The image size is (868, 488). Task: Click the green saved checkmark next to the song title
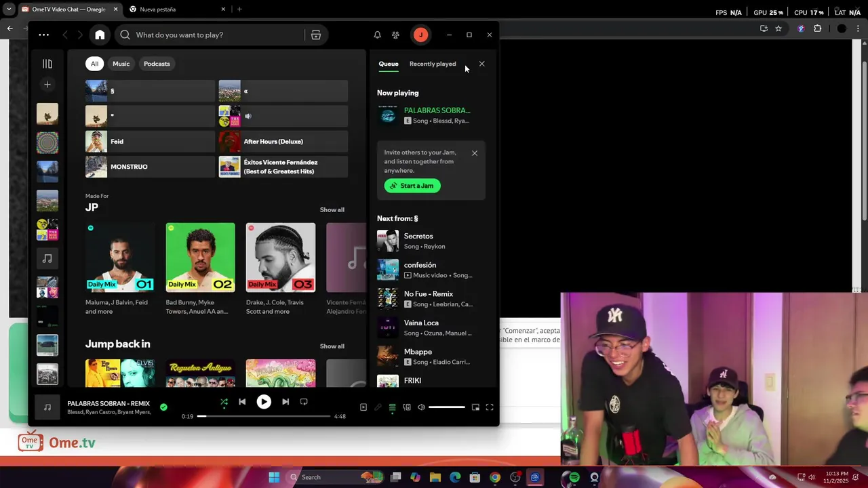pos(163,407)
